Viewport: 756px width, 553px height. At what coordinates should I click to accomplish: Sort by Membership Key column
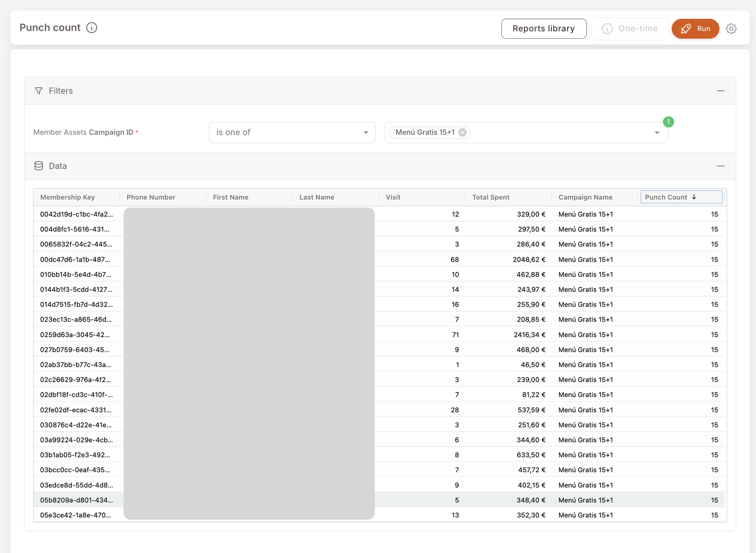pos(68,197)
